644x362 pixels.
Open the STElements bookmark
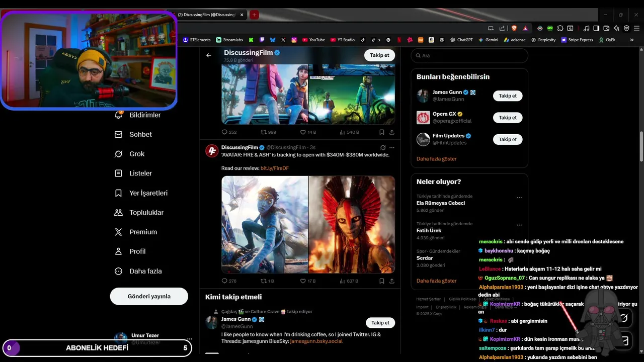click(197, 40)
